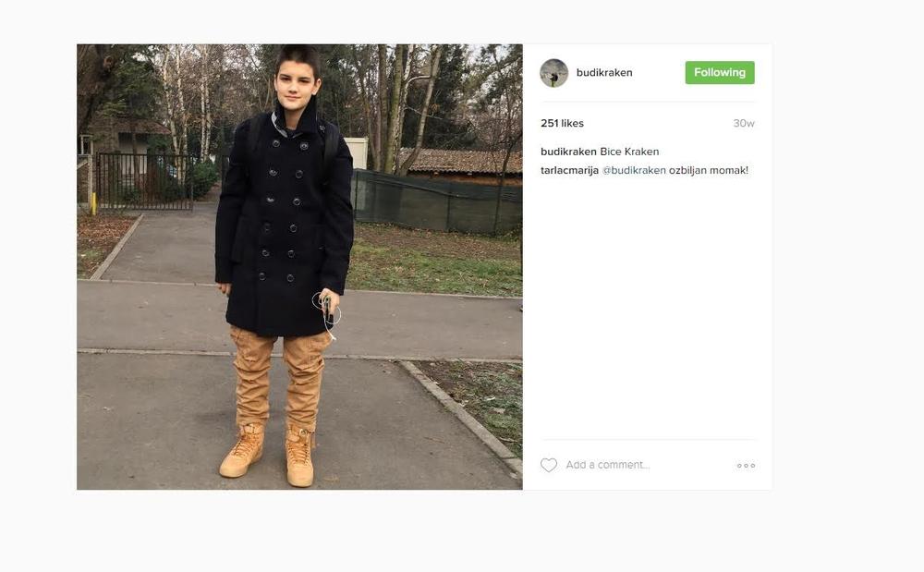924x572 pixels.
Task: Click the black metal gate in photo
Action: pyautogui.click(x=144, y=181)
